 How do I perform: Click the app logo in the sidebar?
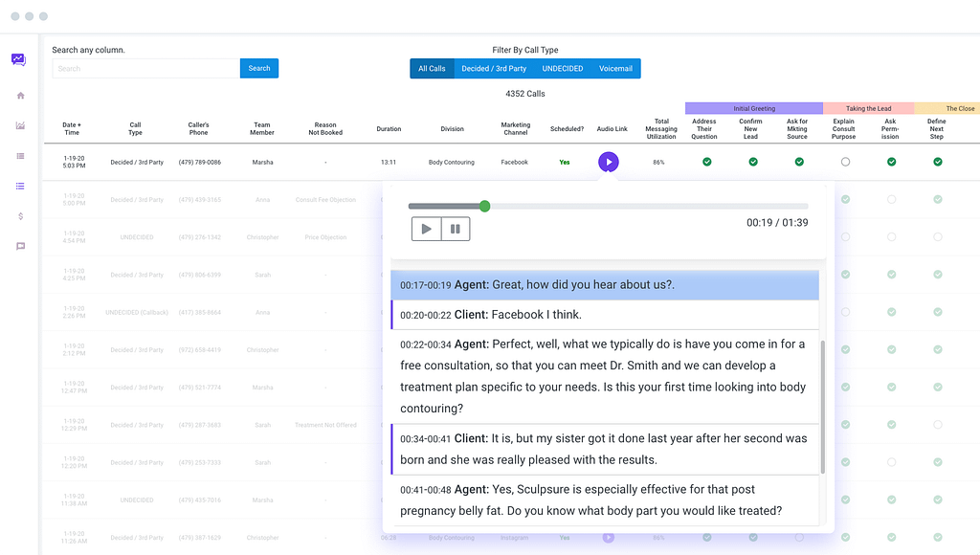pyautogui.click(x=19, y=59)
